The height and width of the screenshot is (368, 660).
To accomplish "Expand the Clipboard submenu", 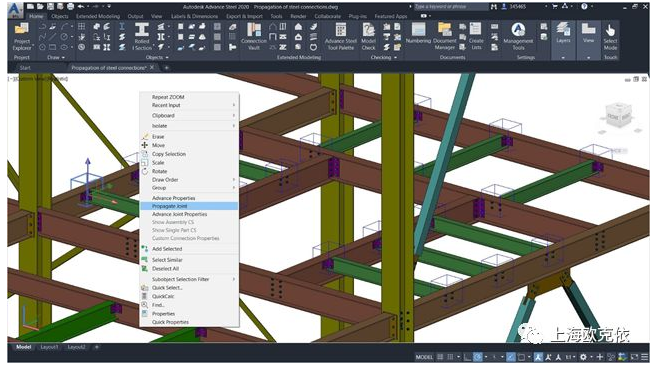I will (189, 115).
